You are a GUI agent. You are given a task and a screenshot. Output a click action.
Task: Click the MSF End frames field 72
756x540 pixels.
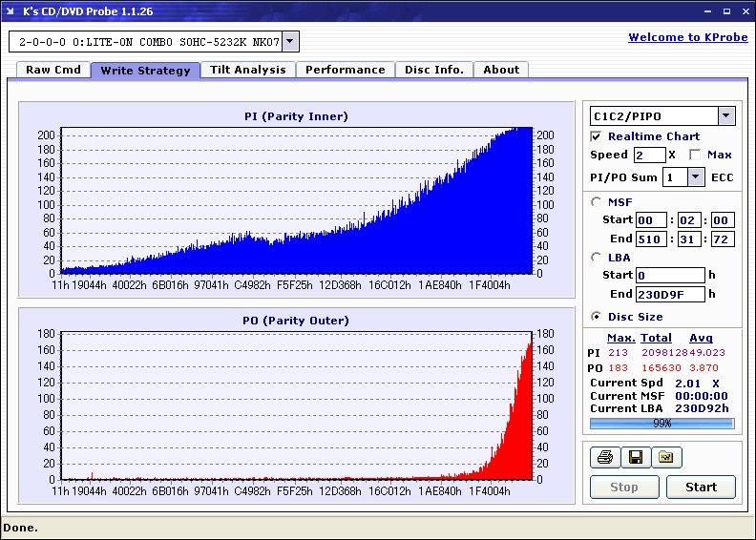pos(723,239)
